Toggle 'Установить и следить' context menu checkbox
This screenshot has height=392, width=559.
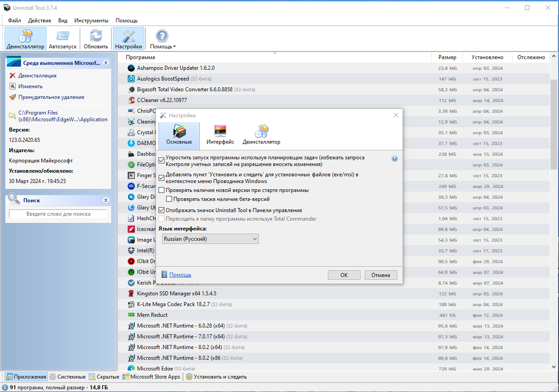[x=162, y=178]
